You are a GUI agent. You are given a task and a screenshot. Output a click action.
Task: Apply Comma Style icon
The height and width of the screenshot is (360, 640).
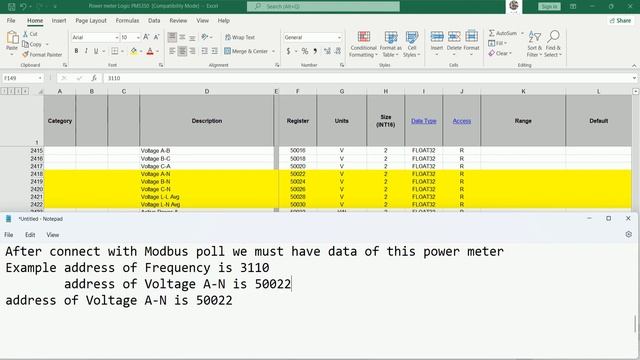pyautogui.click(x=315, y=51)
